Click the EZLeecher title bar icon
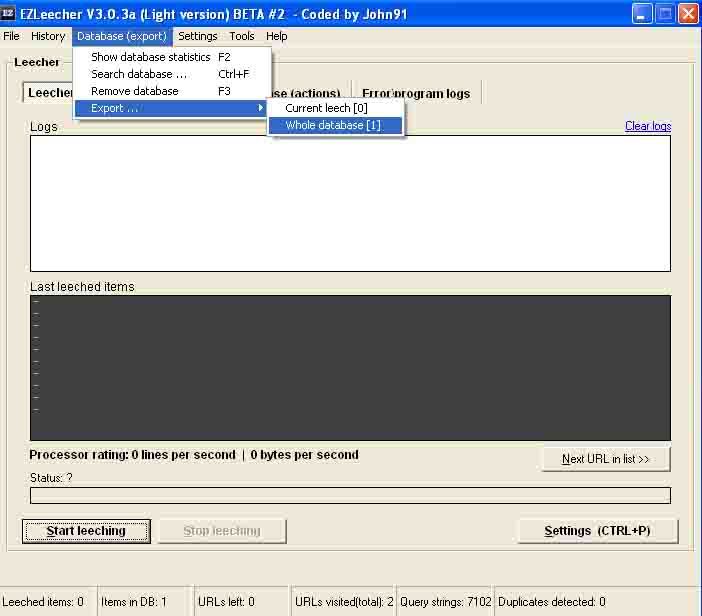 (x=8, y=13)
